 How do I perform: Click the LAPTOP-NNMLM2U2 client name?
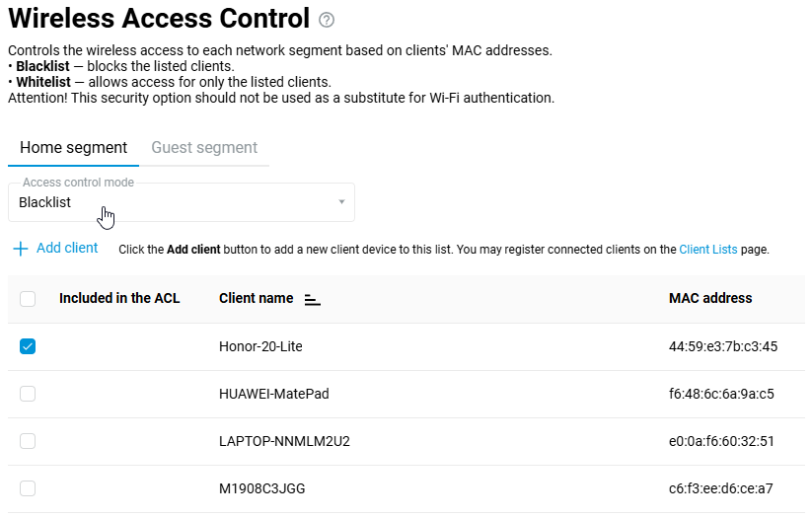tap(284, 441)
